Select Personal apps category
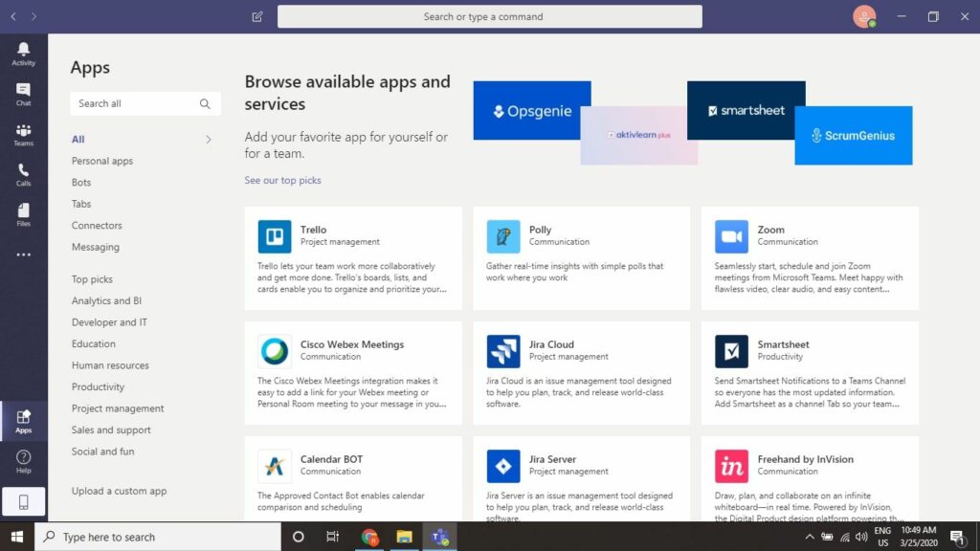The width and height of the screenshot is (980, 551). [101, 161]
